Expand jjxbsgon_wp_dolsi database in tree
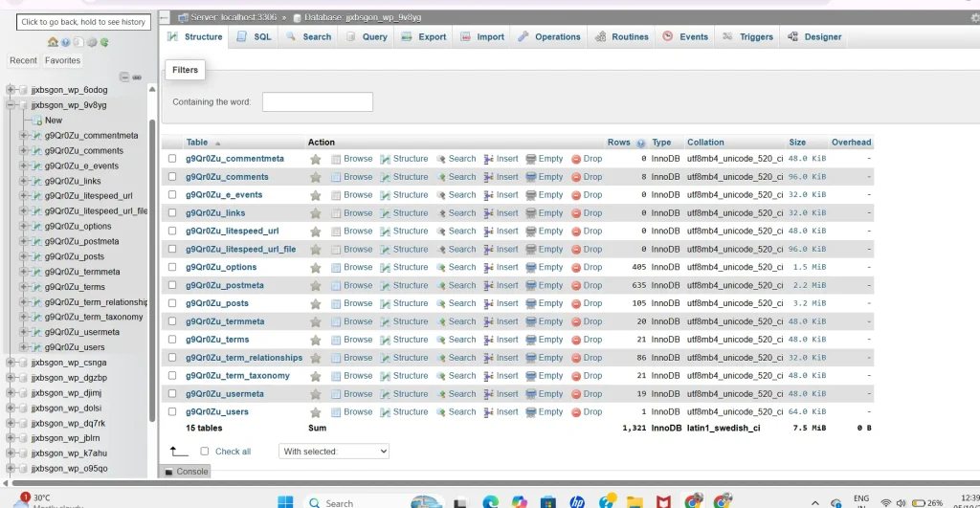 tap(11, 408)
